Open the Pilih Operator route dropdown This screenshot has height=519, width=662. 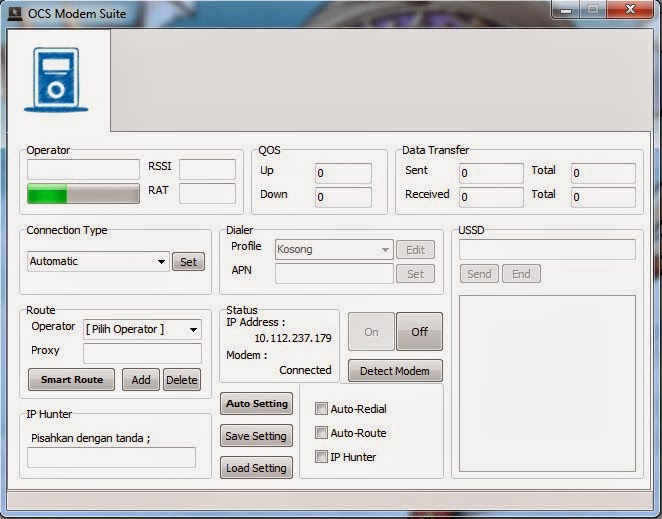point(142,329)
